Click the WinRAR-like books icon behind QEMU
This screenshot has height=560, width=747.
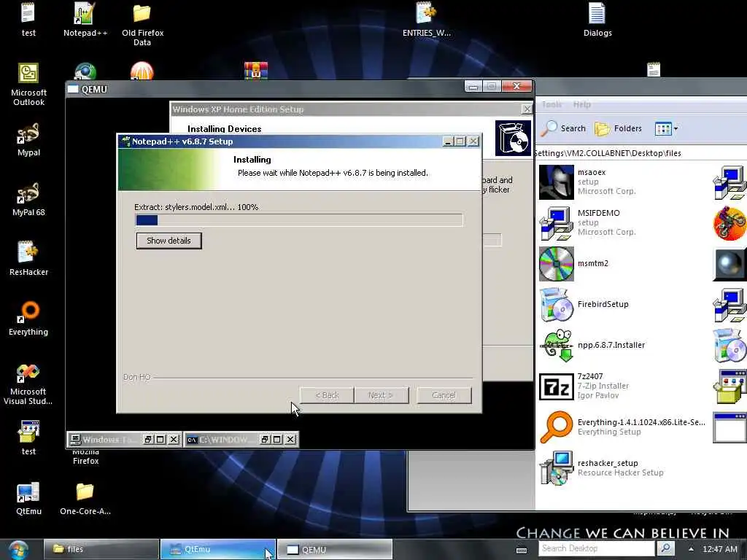(256, 71)
